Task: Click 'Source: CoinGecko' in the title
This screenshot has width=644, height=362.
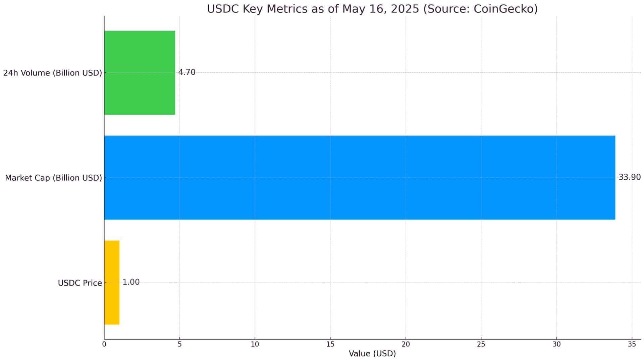Action: pos(480,9)
